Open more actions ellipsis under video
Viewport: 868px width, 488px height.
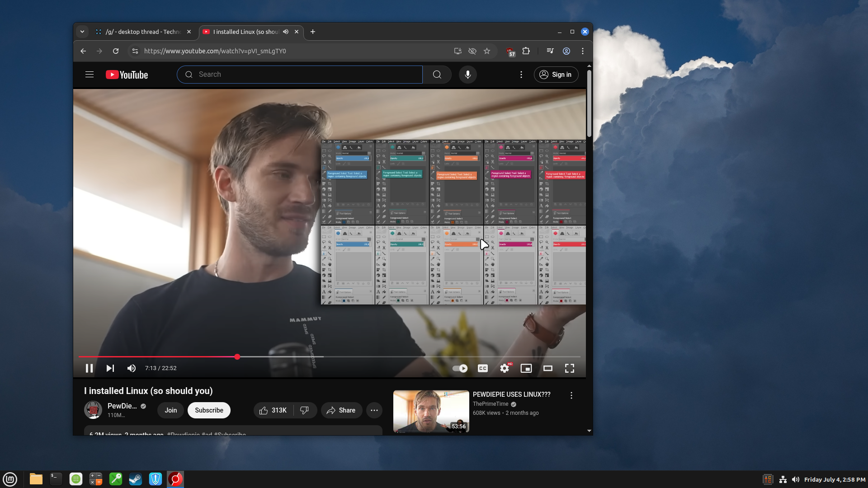pos(374,410)
